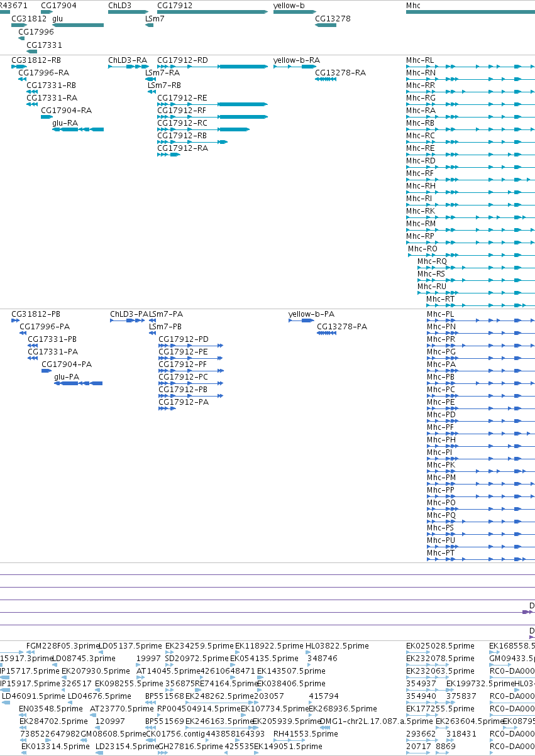Select the CG17912-PA protein label
Image resolution: width=535 pixels, height=756 pixels.
pos(184,402)
